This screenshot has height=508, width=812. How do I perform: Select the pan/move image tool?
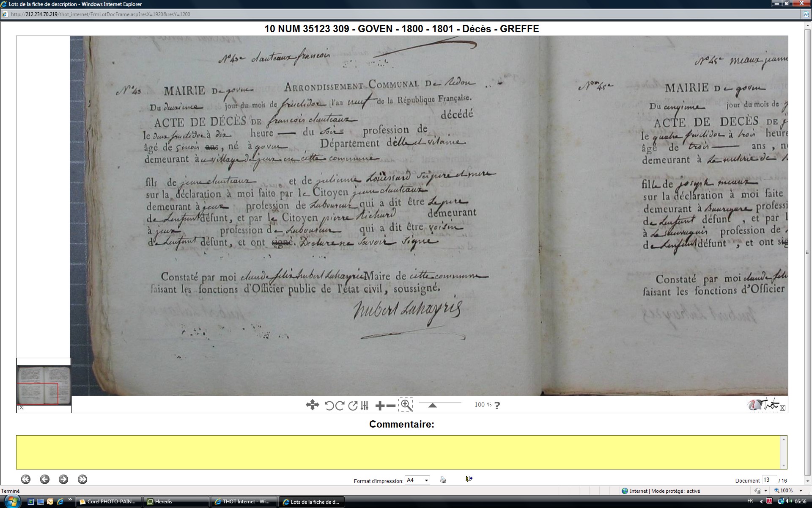(x=312, y=405)
